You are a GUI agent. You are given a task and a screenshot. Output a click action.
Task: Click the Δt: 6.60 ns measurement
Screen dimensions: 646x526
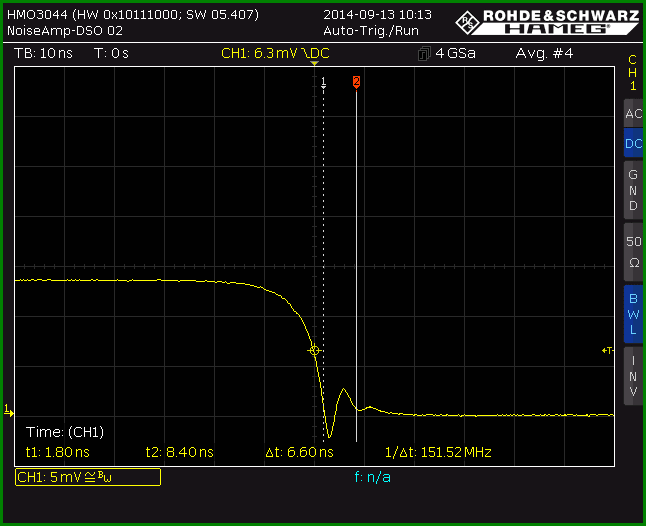coord(300,452)
